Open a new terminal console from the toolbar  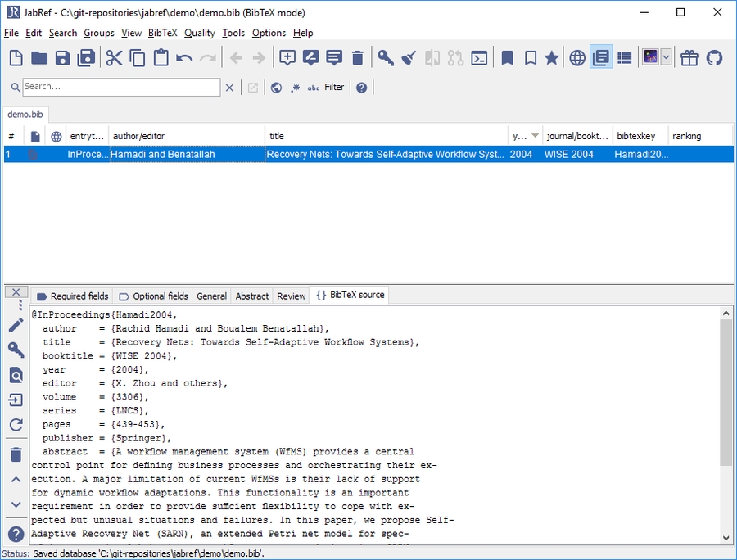point(480,57)
